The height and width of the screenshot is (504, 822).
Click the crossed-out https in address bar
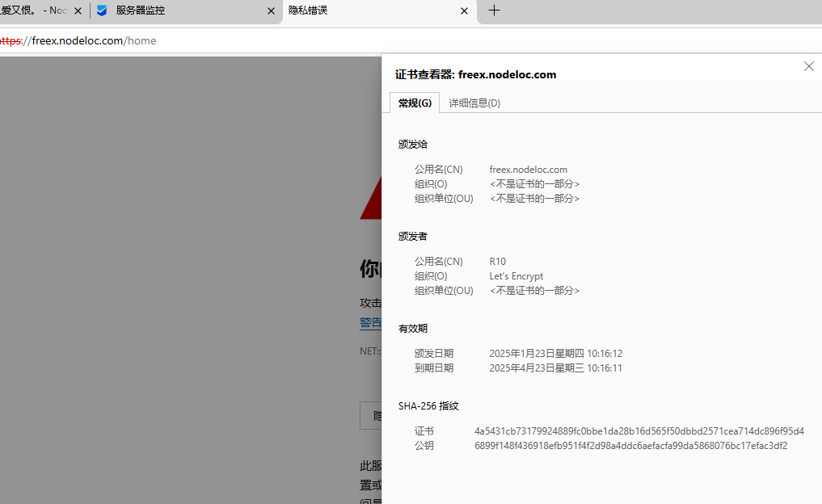(11, 40)
